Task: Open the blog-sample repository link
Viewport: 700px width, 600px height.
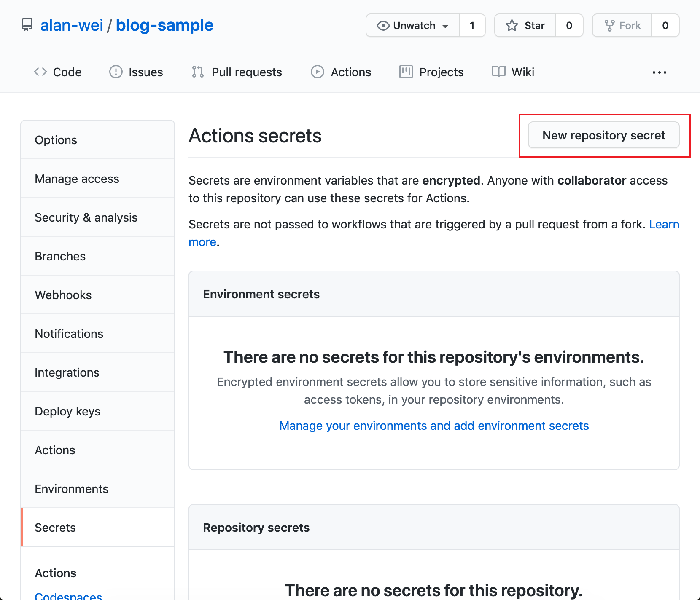Action: pyautogui.click(x=164, y=25)
